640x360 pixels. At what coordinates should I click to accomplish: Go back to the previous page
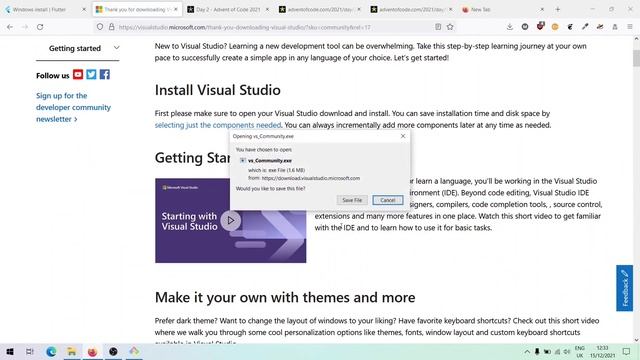point(10,27)
